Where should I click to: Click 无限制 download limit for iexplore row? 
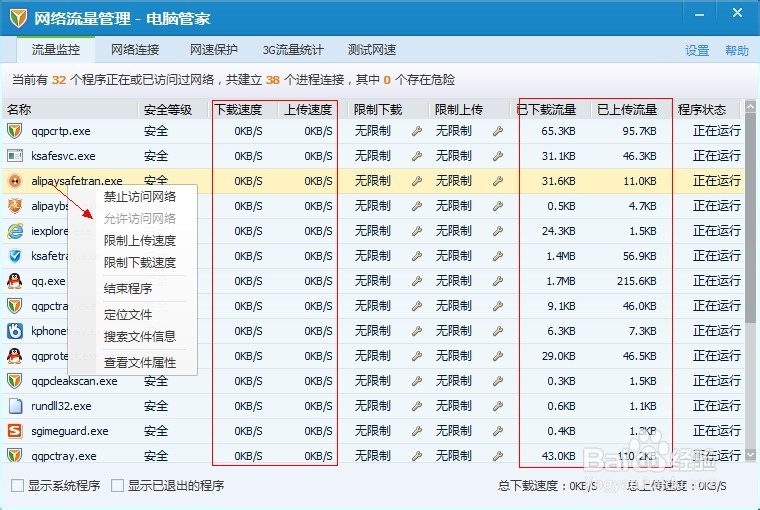(x=372, y=231)
